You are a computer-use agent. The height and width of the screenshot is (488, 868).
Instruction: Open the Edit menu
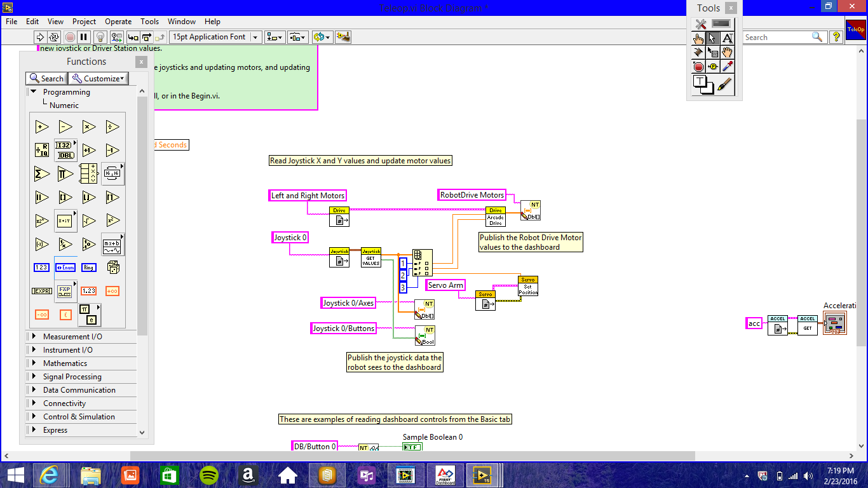(32, 21)
